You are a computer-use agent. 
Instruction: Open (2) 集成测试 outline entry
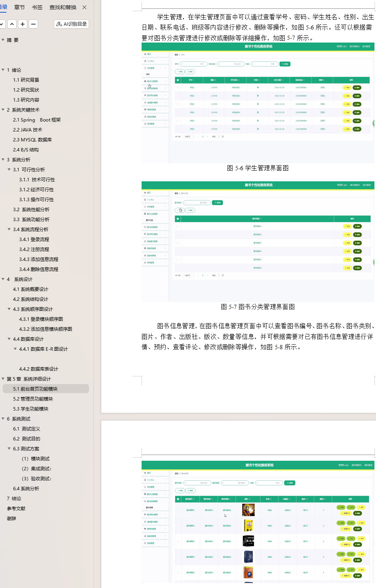coord(36,468)
